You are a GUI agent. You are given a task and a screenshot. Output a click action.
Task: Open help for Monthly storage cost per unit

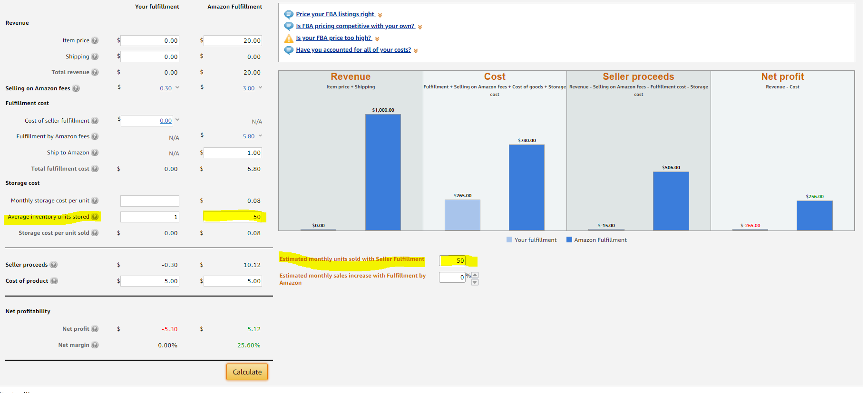95,201
